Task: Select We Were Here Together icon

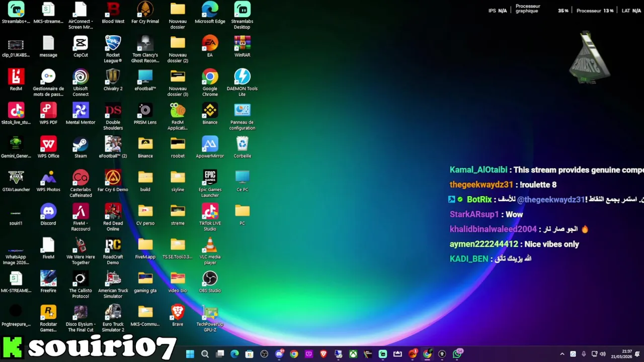Action: [x=80, y=251]
